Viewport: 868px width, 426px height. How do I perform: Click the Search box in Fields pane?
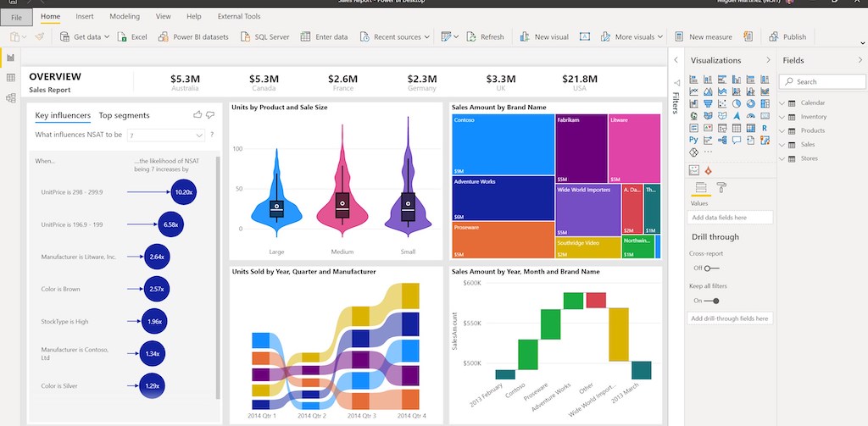coord(822,82)
